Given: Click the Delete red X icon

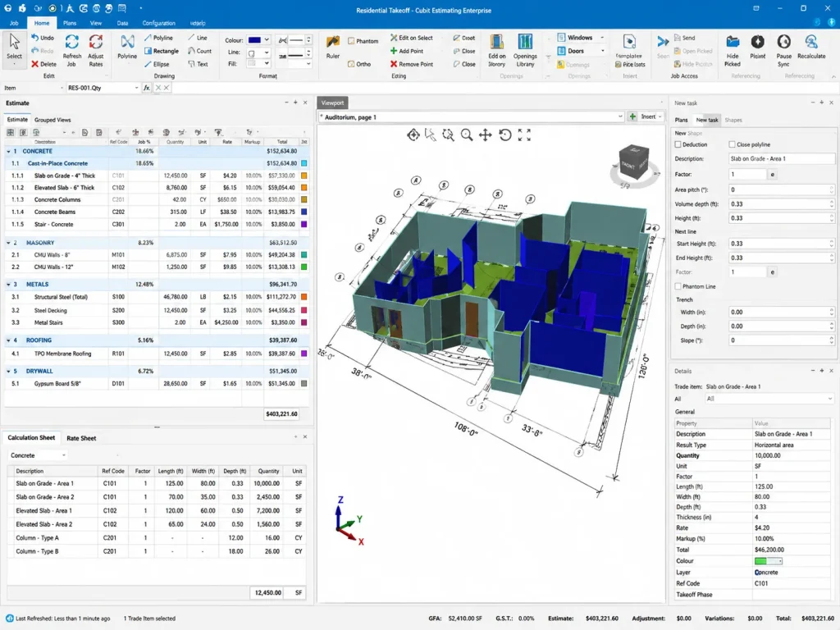Looking at the screenshot, I should tap(34, 64).
